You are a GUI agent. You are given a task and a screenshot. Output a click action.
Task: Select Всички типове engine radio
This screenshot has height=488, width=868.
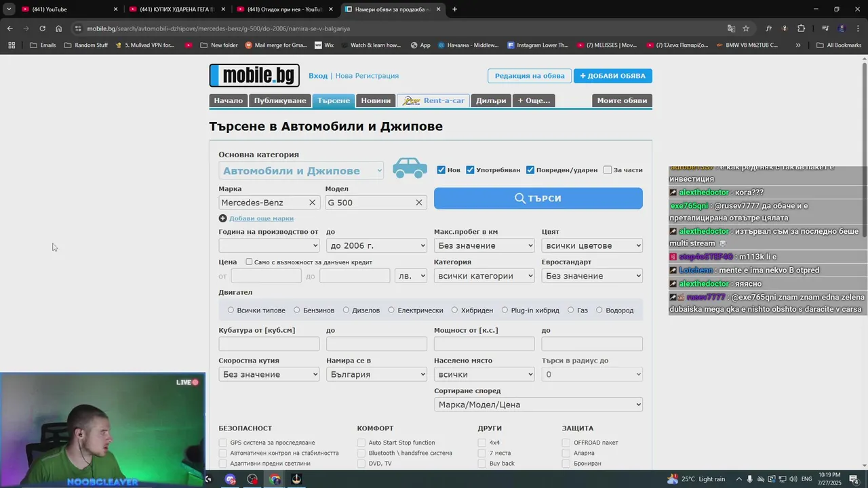(x=231, y=310)
